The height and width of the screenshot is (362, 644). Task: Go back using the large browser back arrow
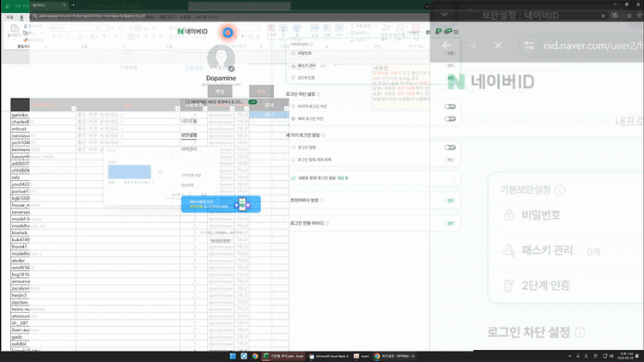coord(447,45)
